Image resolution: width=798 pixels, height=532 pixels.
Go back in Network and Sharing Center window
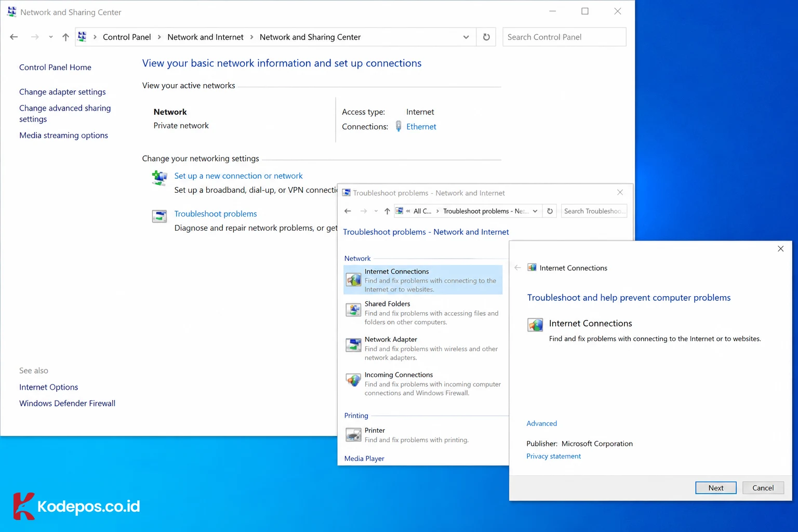14,37
